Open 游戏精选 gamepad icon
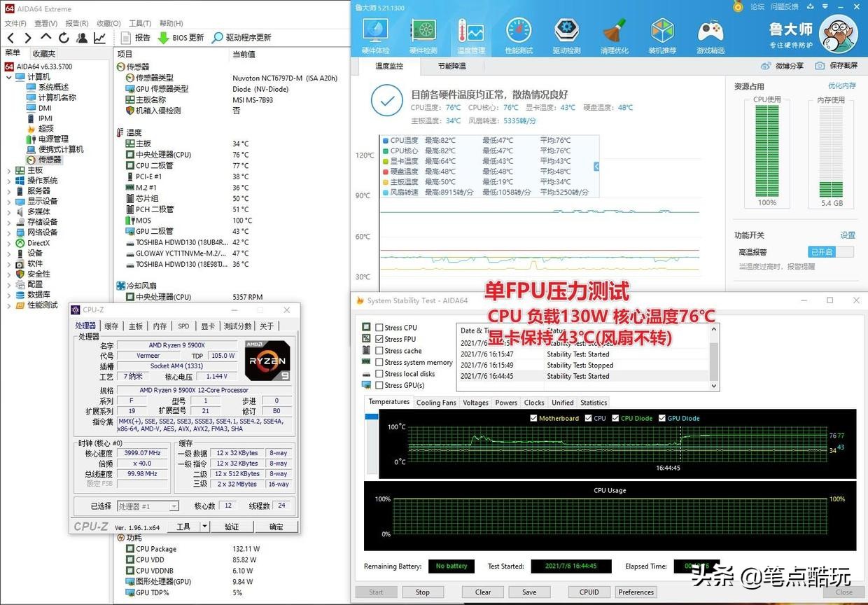This screenshot has width=868, height=605. pyautogui.click(x=710, y=35)
